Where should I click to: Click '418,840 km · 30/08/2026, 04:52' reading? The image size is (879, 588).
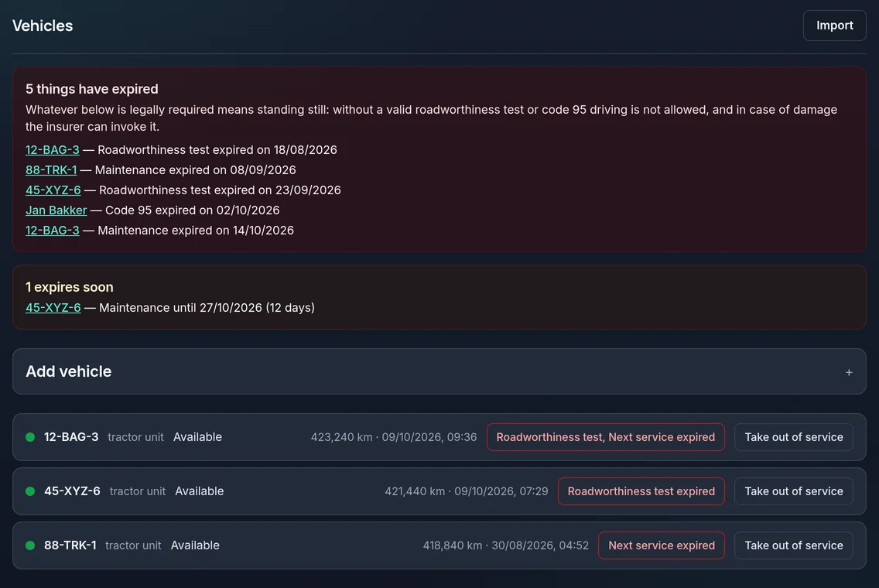(x=505, y=545)
